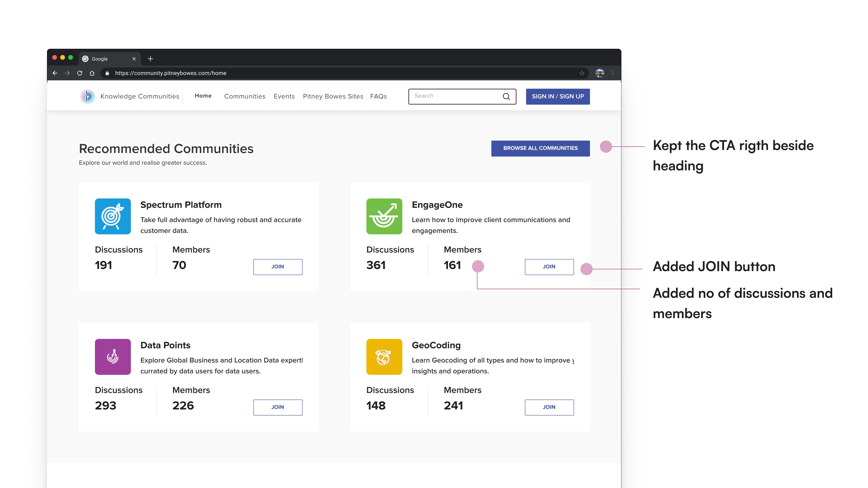Screen dimensions: 868x488
Task: Go to FAQs page
Action: point(378,96)
